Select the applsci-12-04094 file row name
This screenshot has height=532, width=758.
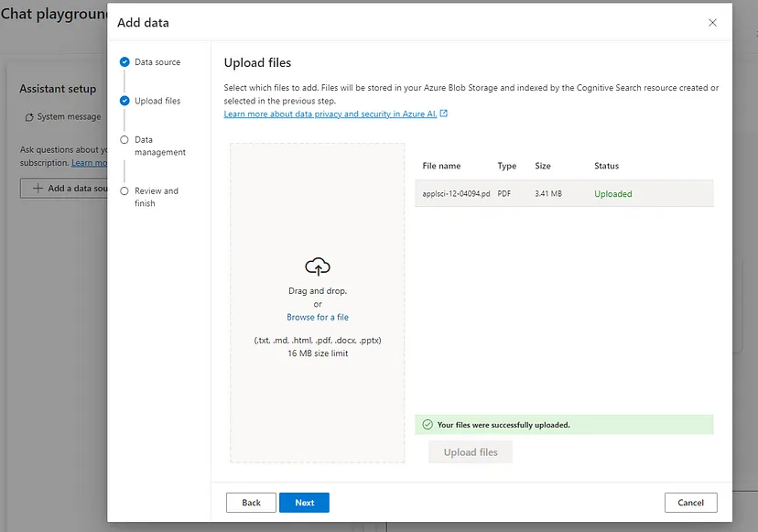tap(456, 193)
